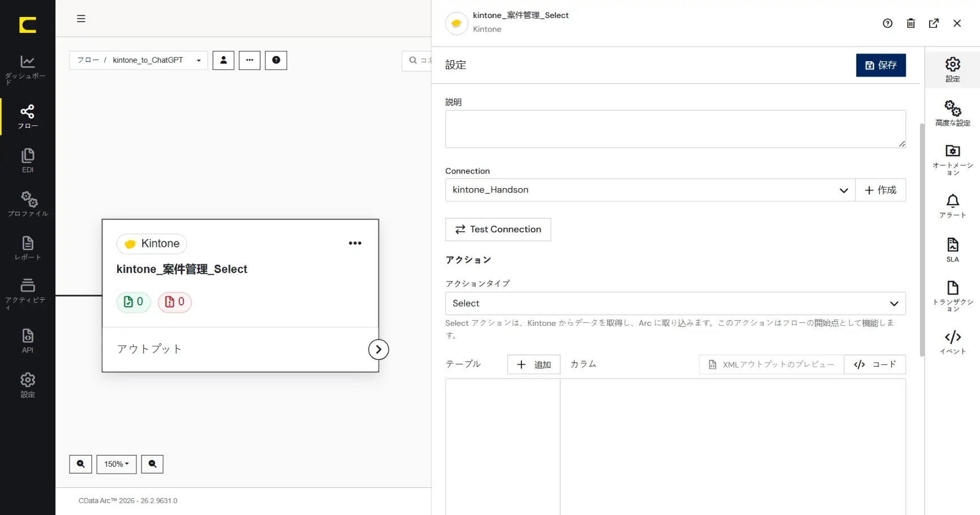The image size is (980, 515).
Task: Zoom out on the flow canvas
Action: (x=152, y=464)
